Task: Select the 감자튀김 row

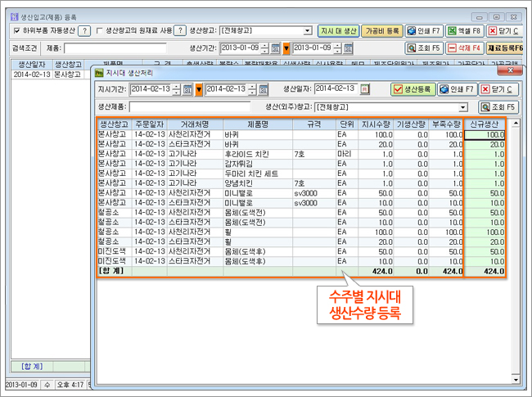Action: (x=300, y=164)
